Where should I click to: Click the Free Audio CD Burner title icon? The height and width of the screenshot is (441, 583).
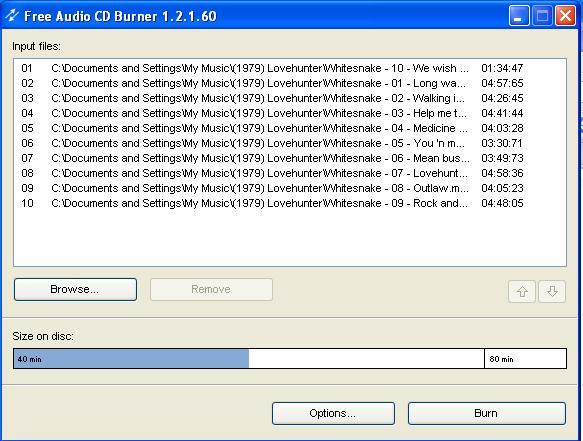pyautogui.click(x=12, y=15)
